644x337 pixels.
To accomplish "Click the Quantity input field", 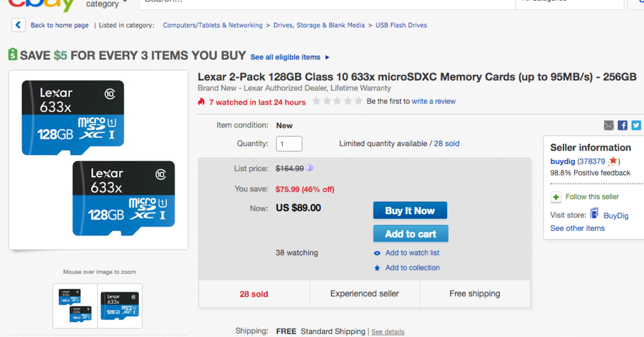I will pyautogui.click(x=289, y=144).
